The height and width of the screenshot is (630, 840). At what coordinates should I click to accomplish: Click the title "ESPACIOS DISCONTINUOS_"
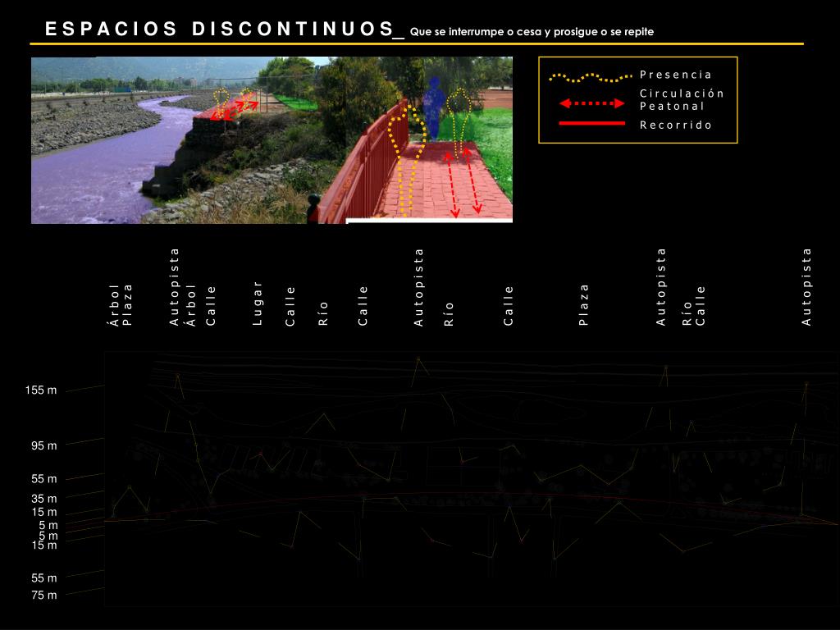click(x=225, y=30)
